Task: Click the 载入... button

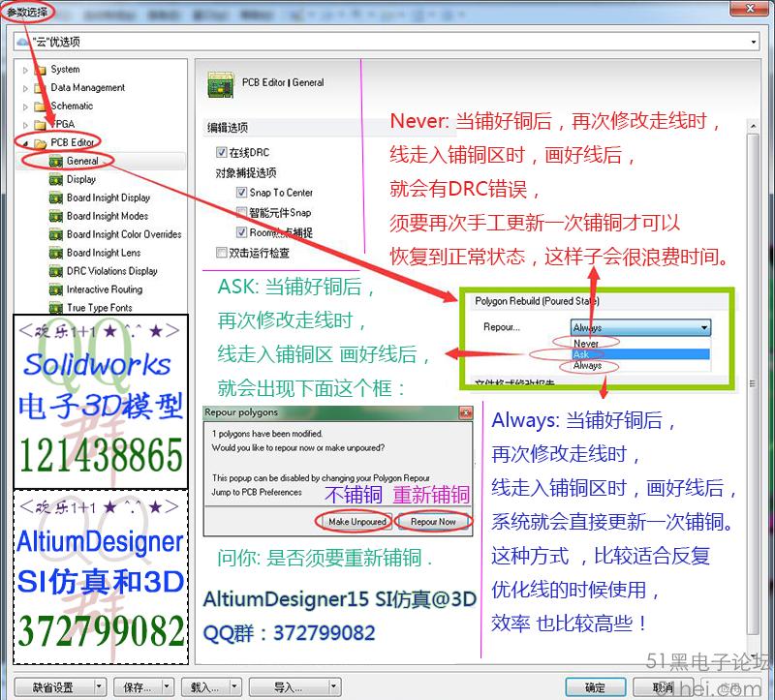Action: [x=205, y=686]
